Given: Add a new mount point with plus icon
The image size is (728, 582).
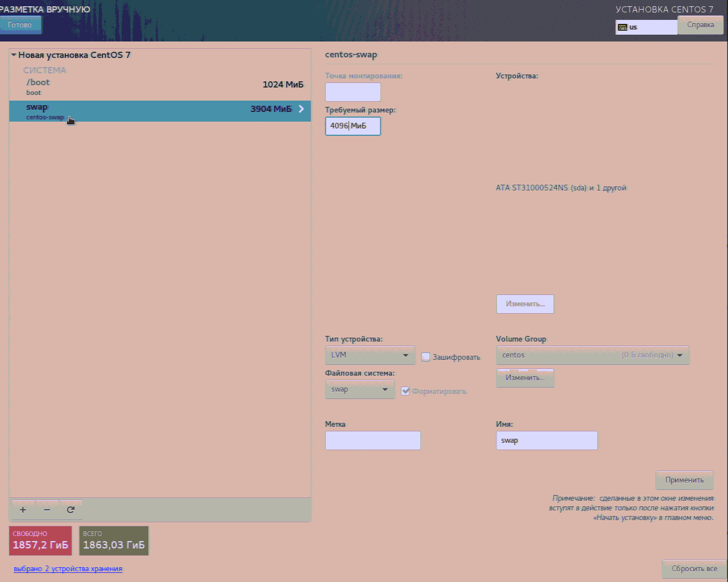Looking at the screenshot, I should (23, 510).
